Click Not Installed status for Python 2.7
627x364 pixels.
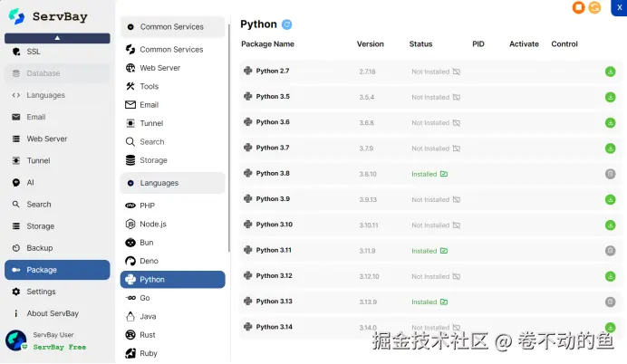[436, 72]
